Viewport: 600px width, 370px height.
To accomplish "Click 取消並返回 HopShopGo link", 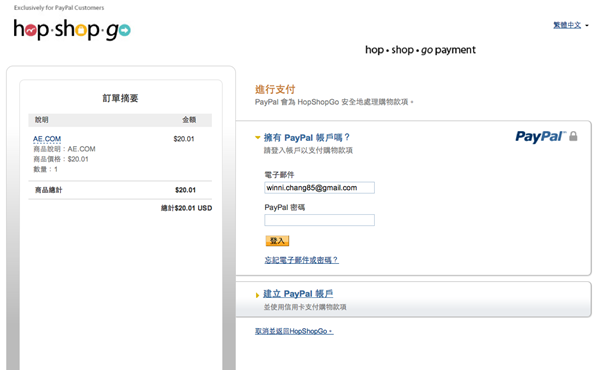I will pos(294,331).
